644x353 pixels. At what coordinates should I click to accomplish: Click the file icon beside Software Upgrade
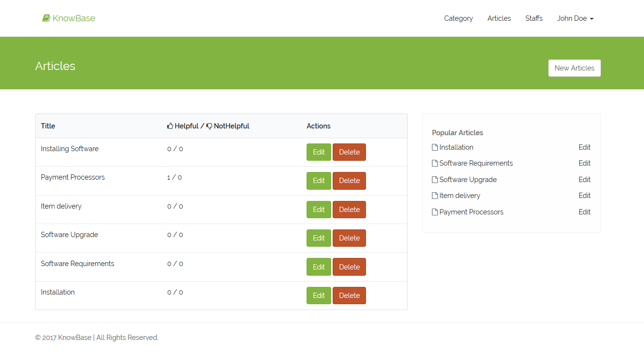tap(435, 180)
